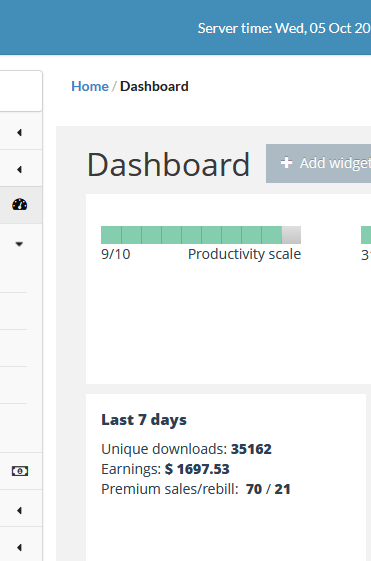371x561 pixels.
Task: Click the Productivity scale label
Action: pyautogui.click(x=244, y=254)
